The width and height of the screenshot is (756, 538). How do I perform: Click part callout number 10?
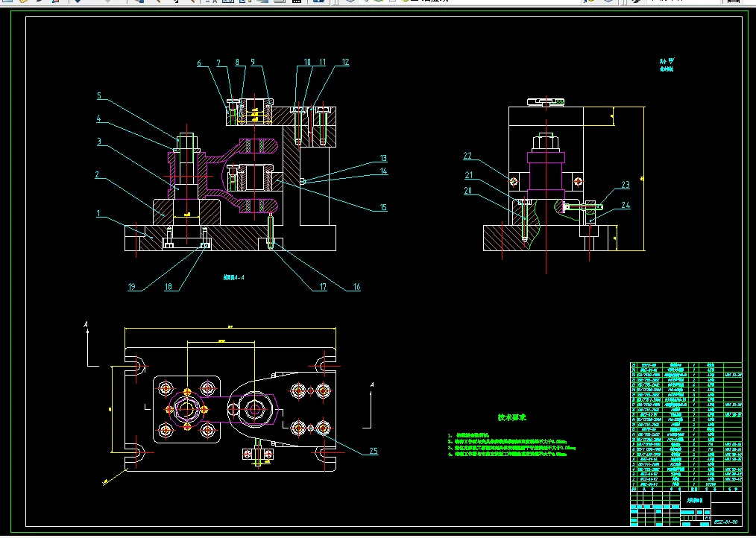tap(307, 62)
